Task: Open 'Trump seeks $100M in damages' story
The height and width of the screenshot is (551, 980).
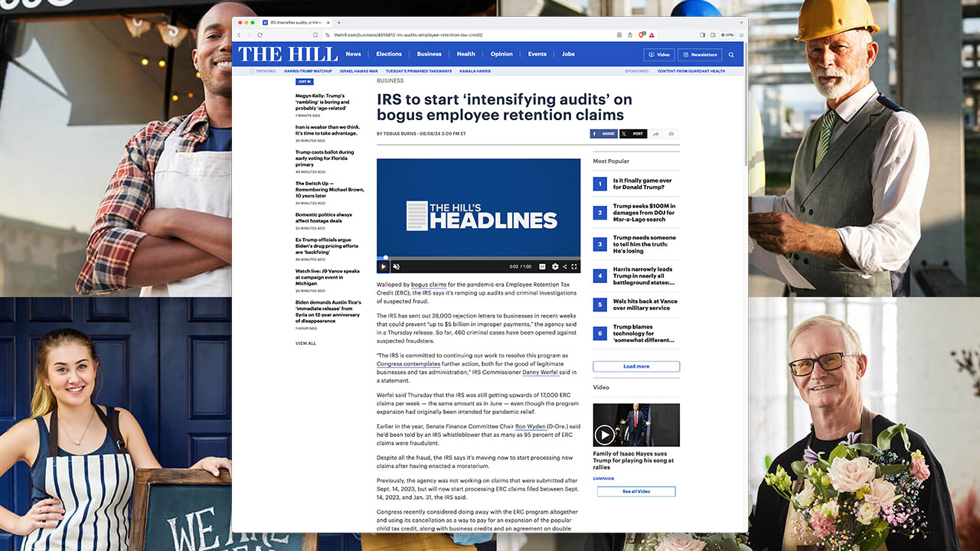Action: point(644,213)
